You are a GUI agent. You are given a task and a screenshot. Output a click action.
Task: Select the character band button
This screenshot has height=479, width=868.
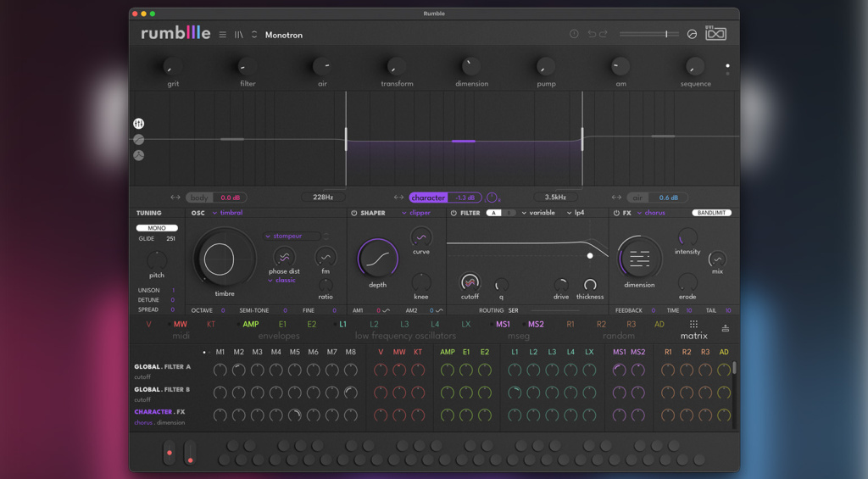pyautogui.click(x=428, y=198)
